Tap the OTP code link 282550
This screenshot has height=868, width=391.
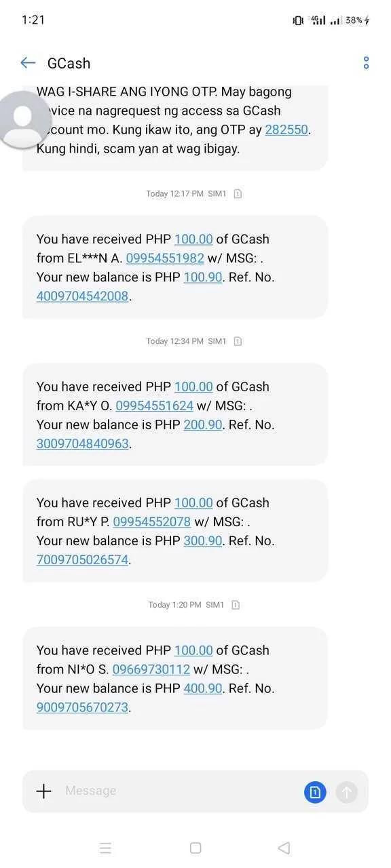pyautogui.click(x=287, y=130)
